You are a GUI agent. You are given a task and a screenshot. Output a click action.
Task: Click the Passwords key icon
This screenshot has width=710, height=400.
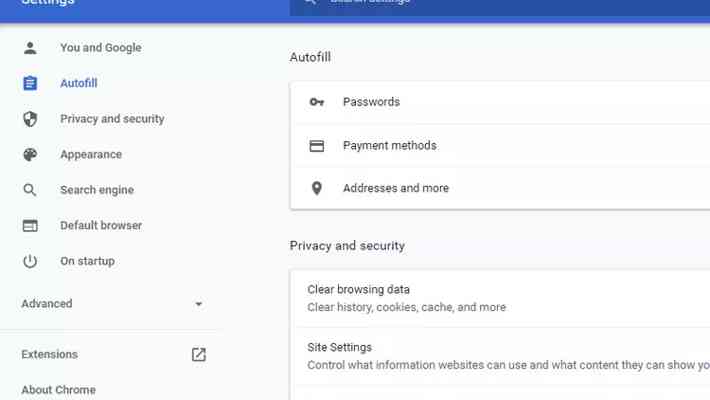pyautogui.click(x=317, y=102)
